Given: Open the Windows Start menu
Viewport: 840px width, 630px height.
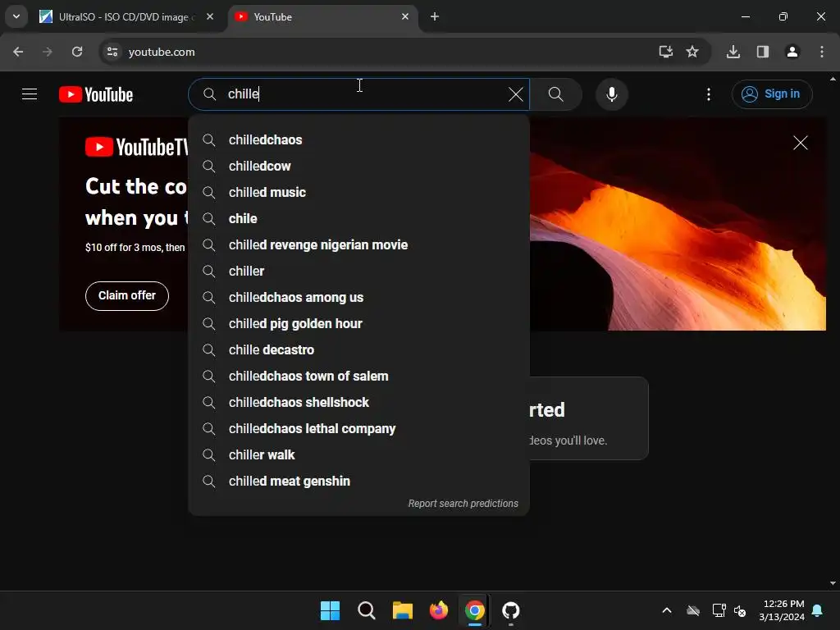Looking at the screenshot, I should 330,610.
